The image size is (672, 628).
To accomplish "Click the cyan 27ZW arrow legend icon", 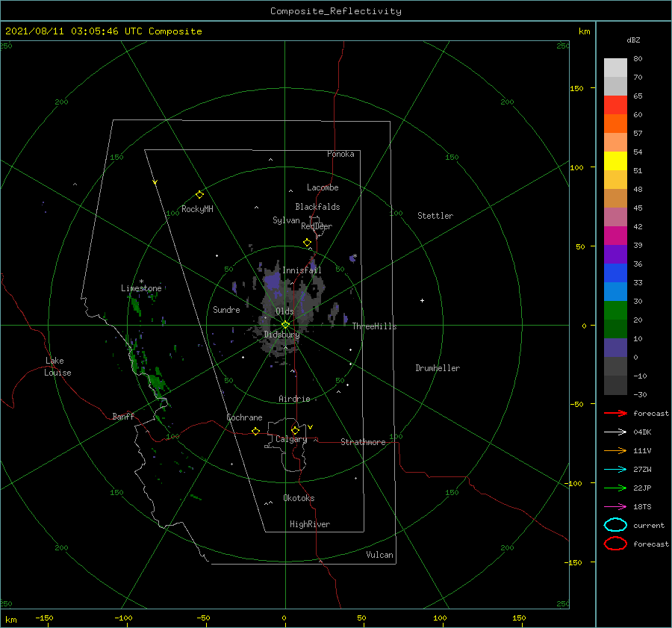I will pos(615,470).
